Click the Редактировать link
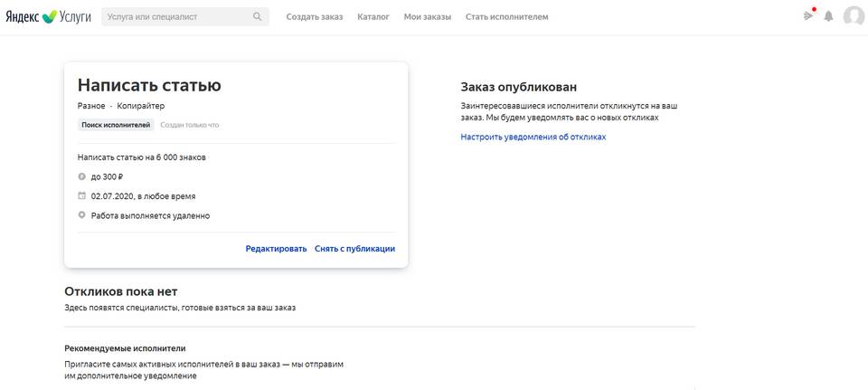Image resolution: width=868 pixels, height=390 pixels. click(x=276, y=249)
